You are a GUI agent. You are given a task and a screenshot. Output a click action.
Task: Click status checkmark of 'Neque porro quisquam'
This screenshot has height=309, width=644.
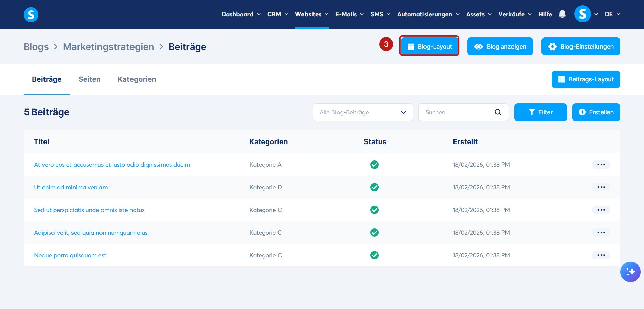click(374, 255)
